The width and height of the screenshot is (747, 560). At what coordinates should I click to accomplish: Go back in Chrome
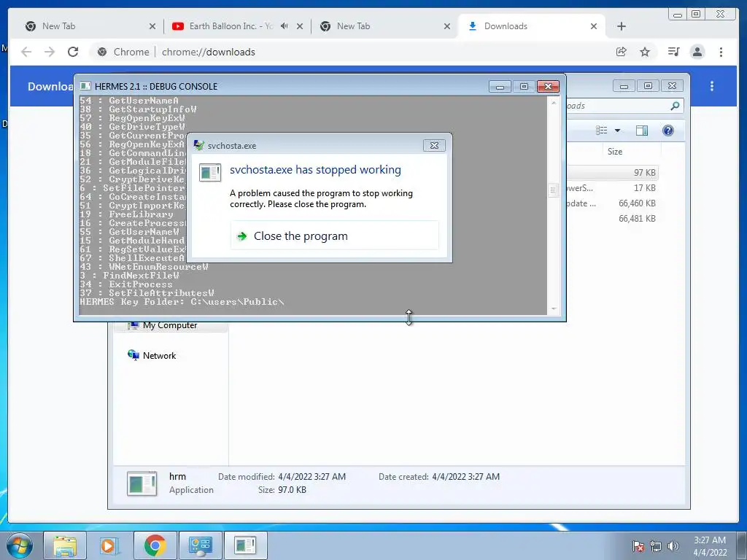pos(26,52)
